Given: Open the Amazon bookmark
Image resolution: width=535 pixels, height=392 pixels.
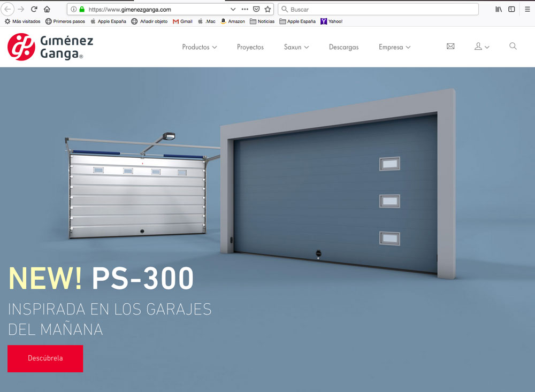Looking at the screenshot, I should click(233, 21).
